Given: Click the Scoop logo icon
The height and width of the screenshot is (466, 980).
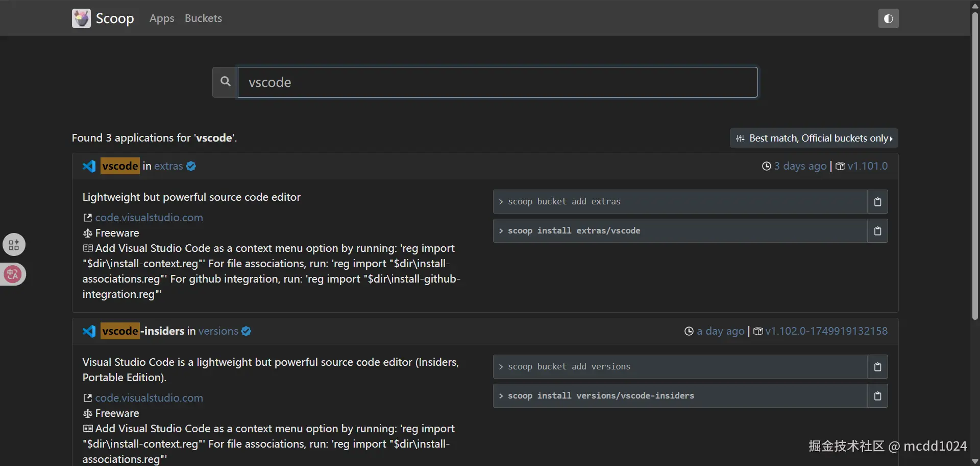Looking at the screenshot, I should click(x=81, y=18).
